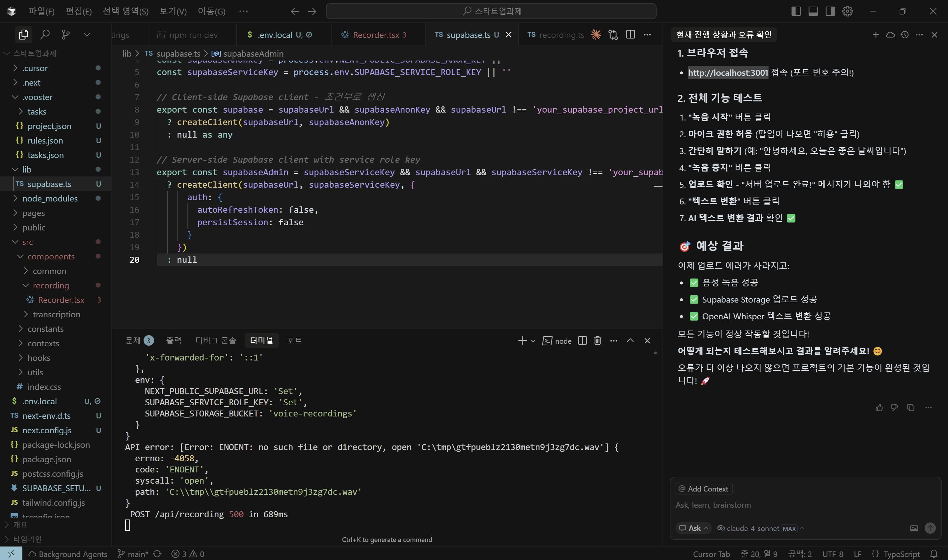
Task: Open the 보기(V) menu
Action: 173,11
